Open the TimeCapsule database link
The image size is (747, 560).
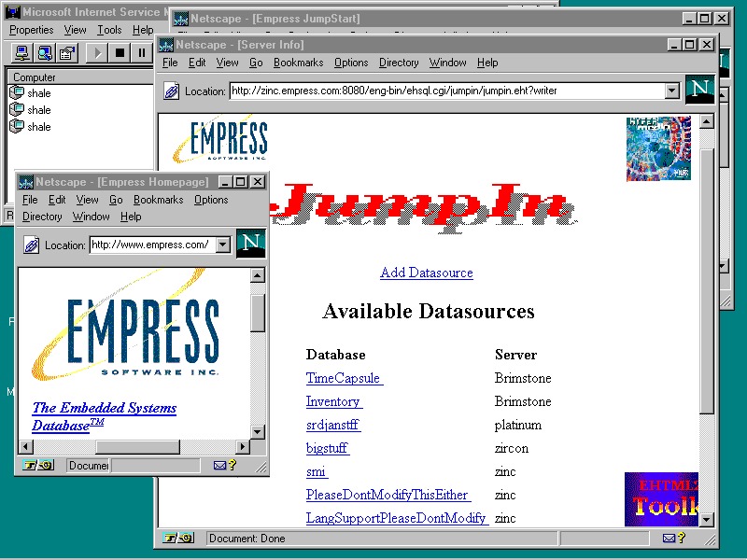coord(344,378)
